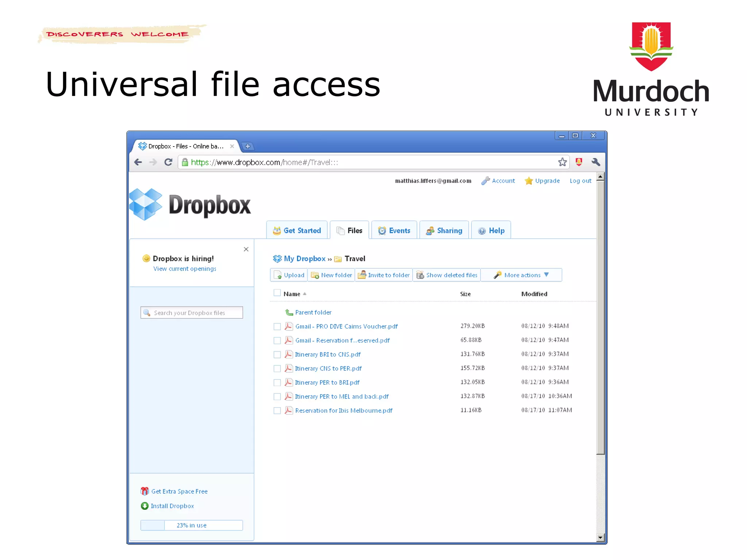747x560 pixels.
Task: Select the Dropbox - Files browser tab
Action: (x=185, y=146)
